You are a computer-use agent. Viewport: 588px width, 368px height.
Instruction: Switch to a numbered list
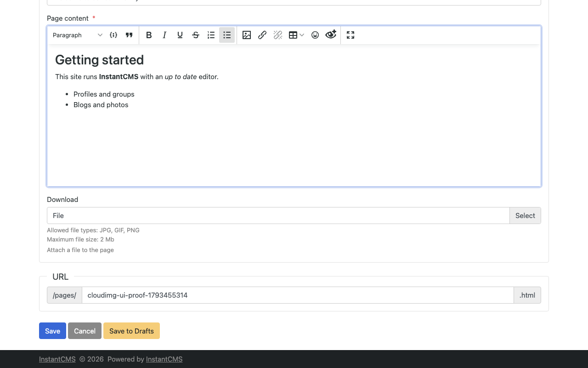(211, 35)
